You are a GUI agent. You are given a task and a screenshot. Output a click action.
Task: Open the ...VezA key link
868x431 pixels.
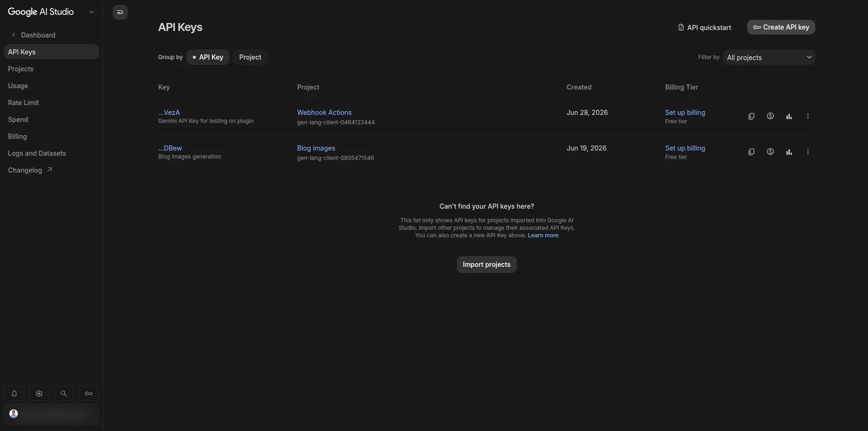click(x=169, y=113)
